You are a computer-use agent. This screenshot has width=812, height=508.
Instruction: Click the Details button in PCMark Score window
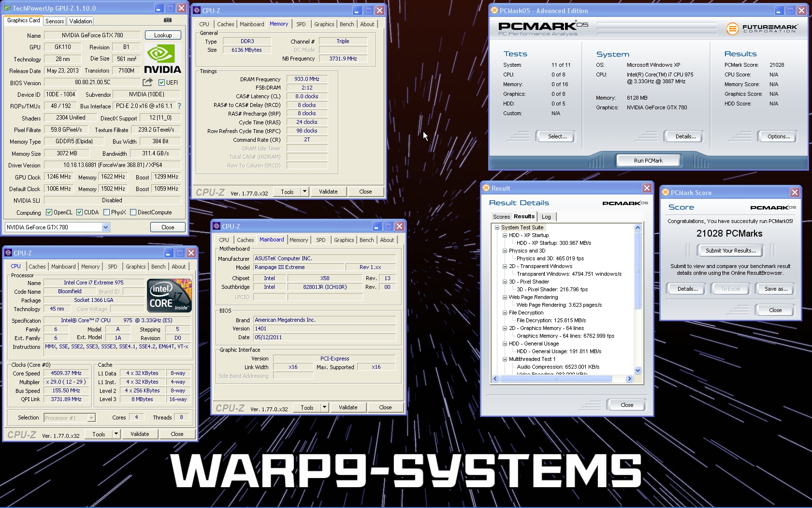click(x=687, y=289)
